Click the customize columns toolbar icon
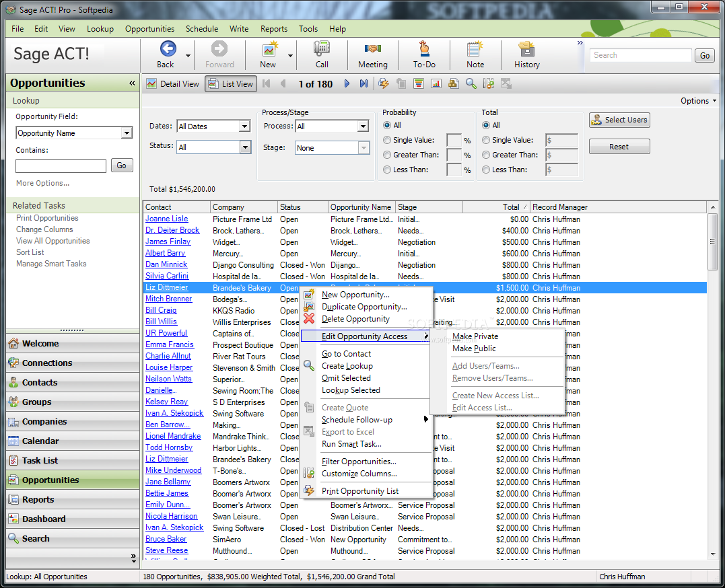Viewport: 725px width, 588px height. [x=489, y=83]
